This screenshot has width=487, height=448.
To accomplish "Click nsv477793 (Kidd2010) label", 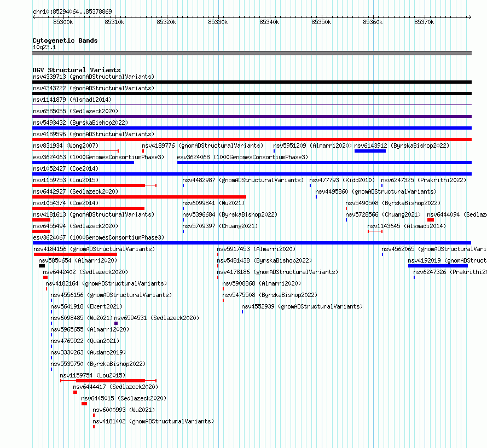I will 342,180.
